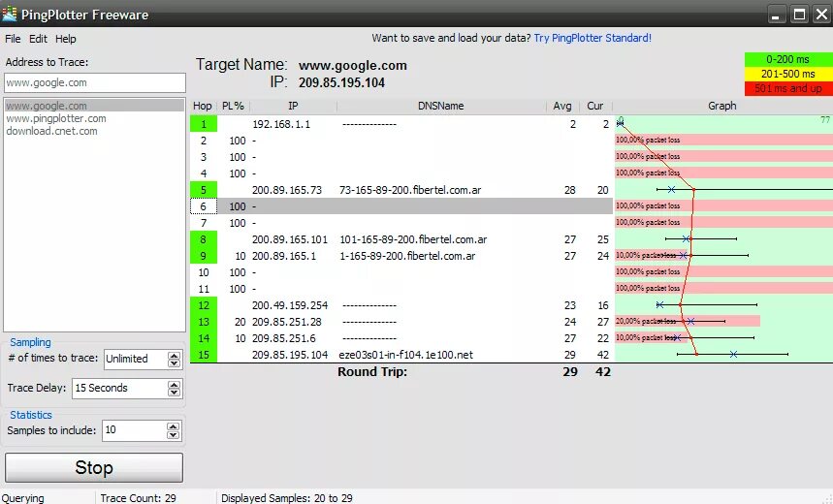The height and width of the screenshot is (504, 833).
Task: Click IP address 209.85.195.104 in hop 15
Action: 290,355
